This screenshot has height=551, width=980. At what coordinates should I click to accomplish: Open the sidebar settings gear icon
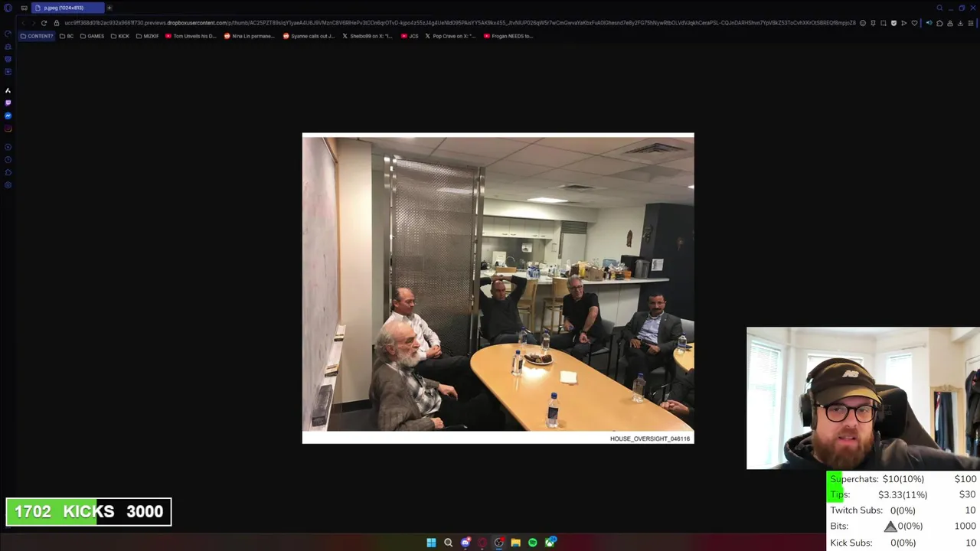pos(8,184)
